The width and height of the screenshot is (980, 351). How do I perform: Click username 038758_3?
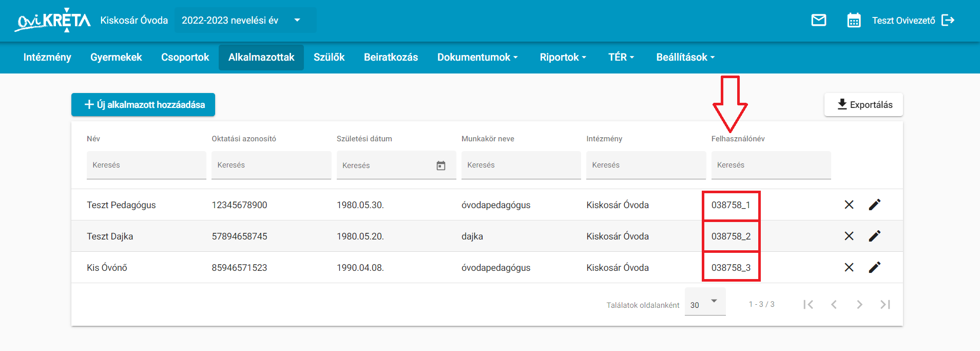(x=731, y=268)
